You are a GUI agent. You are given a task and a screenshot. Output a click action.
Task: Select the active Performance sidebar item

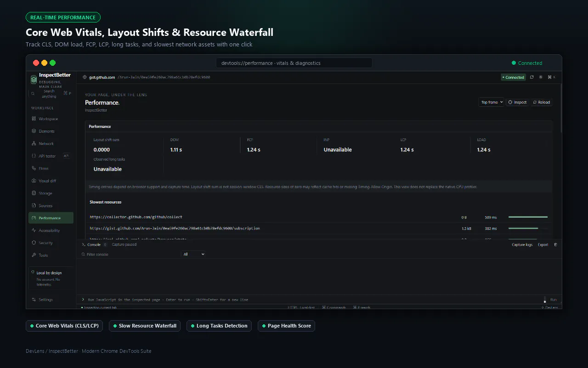[x=51, y=218]
